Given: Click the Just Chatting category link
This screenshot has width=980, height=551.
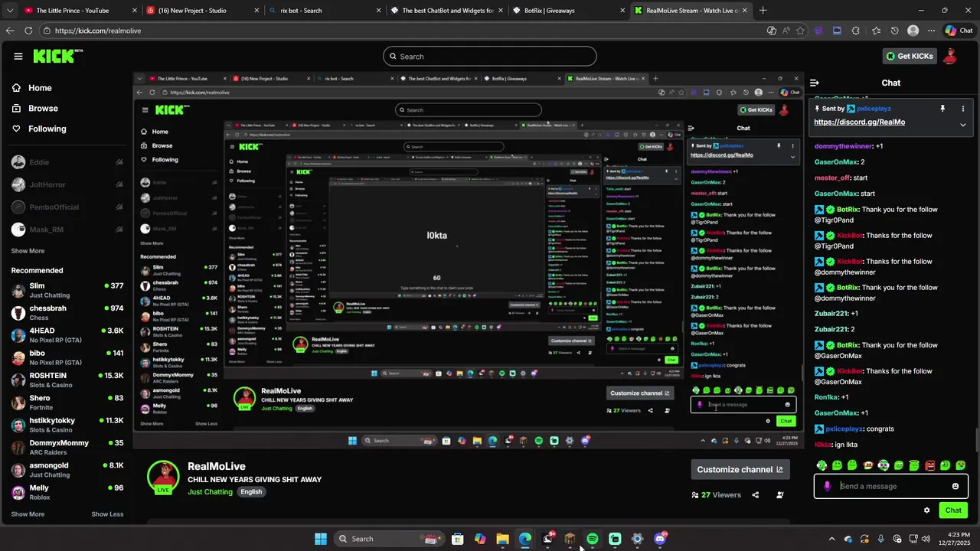Looking at the screenshot, I should click(210, 492).
